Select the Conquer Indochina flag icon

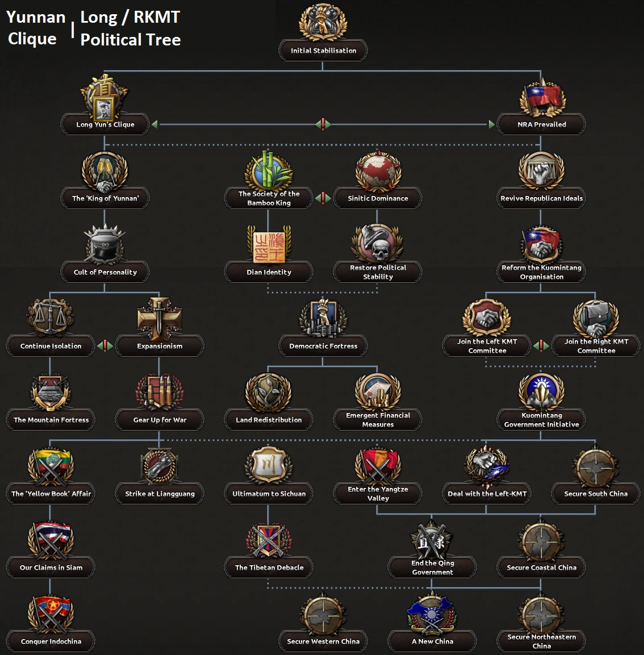[x=50, y=615]
